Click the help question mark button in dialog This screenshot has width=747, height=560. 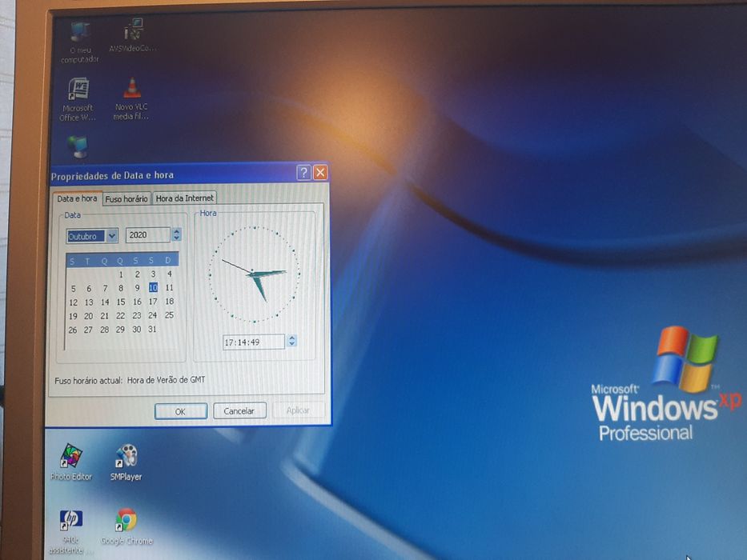point(303,172)
